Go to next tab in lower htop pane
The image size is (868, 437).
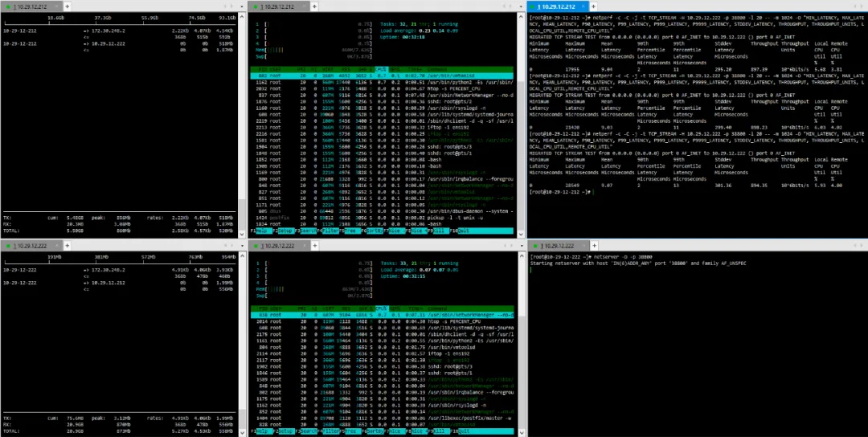click(513, 246)
